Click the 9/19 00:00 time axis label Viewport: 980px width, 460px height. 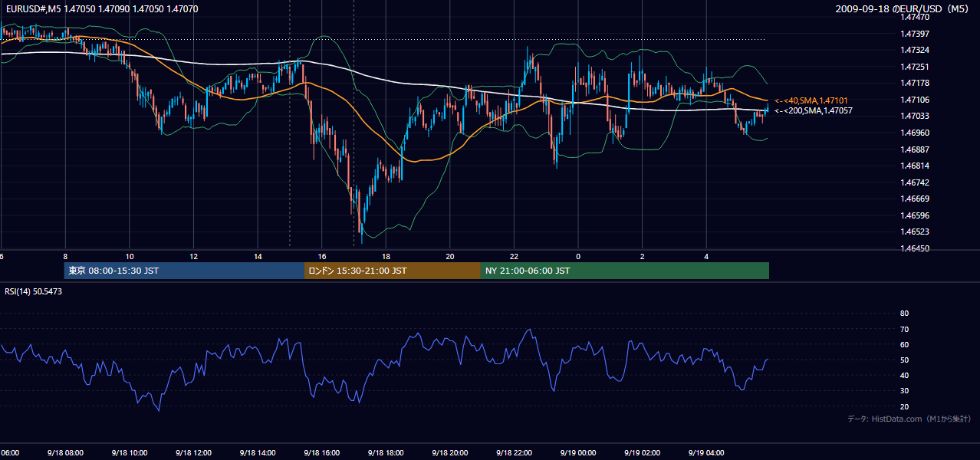pyautogui.click(x=577, y=453)
